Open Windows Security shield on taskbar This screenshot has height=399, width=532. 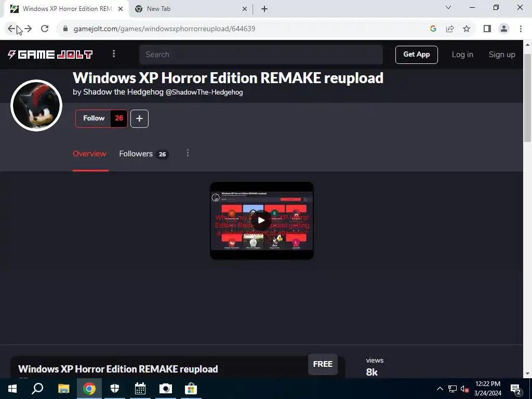(115, 389)
